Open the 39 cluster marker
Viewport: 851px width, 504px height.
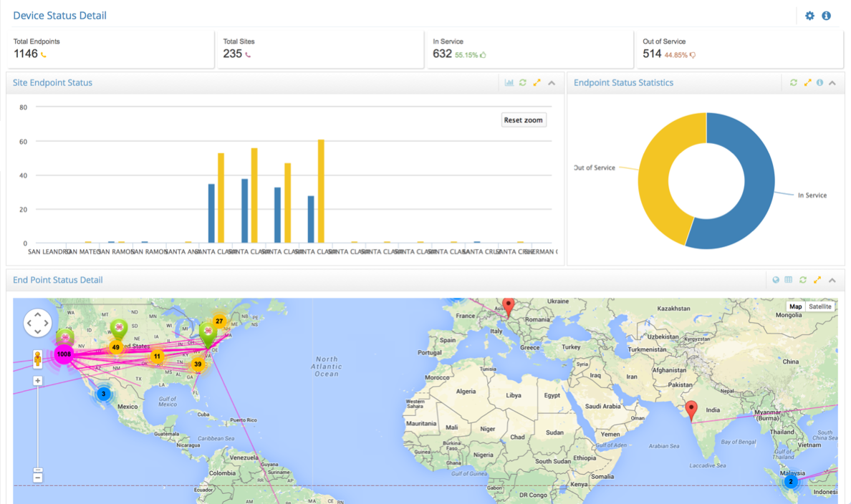tap(198, 364)
